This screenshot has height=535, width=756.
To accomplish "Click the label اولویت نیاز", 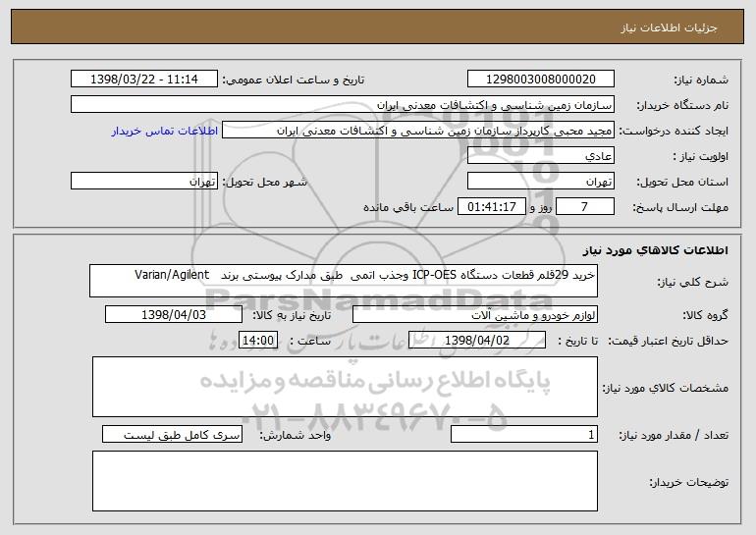I will pos(701,157).
